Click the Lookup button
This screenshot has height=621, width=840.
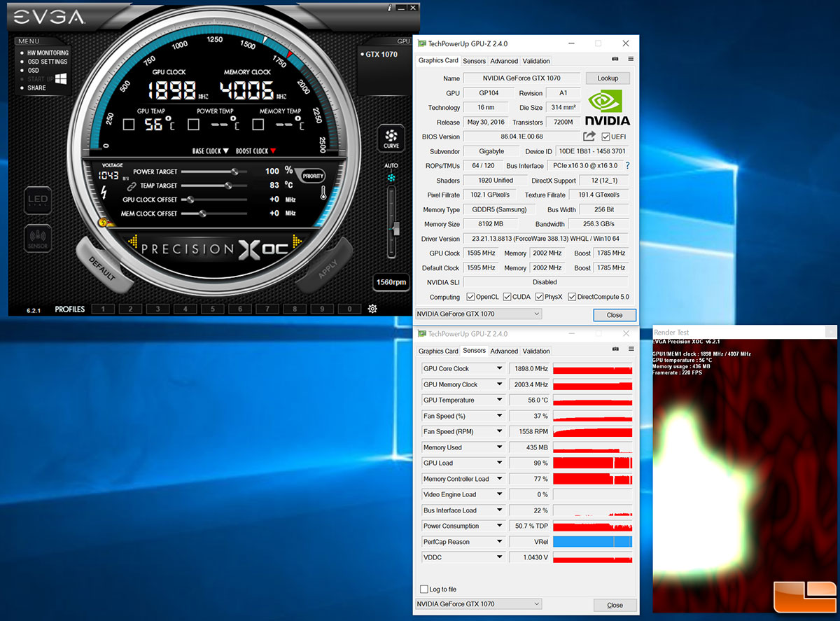click(x=608, y=78)
